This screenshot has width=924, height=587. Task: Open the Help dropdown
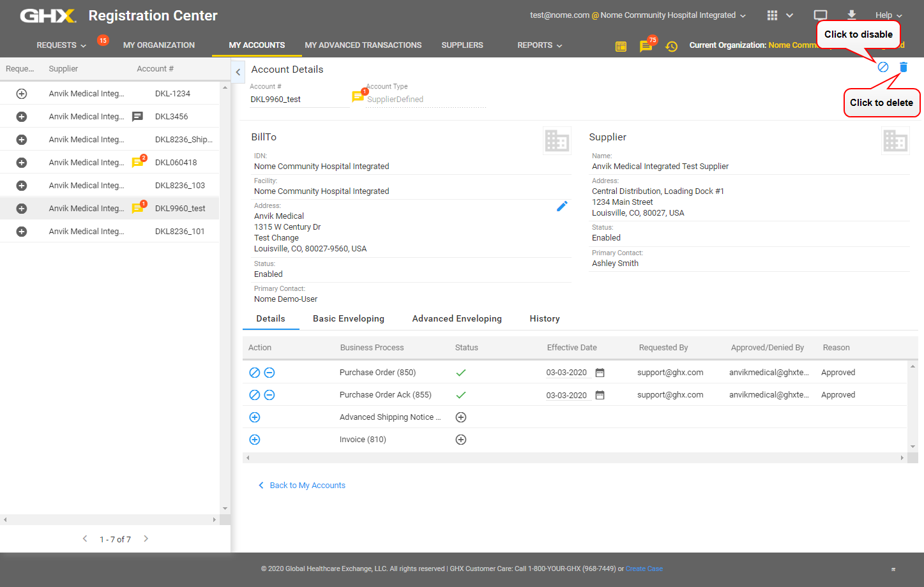click(x=888, y=15)
